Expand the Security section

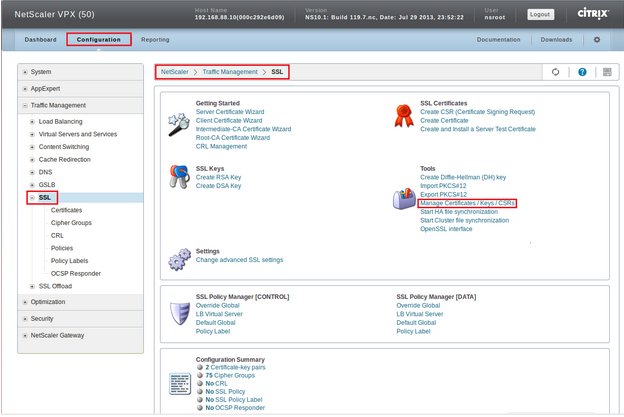(x=25, y=319)
